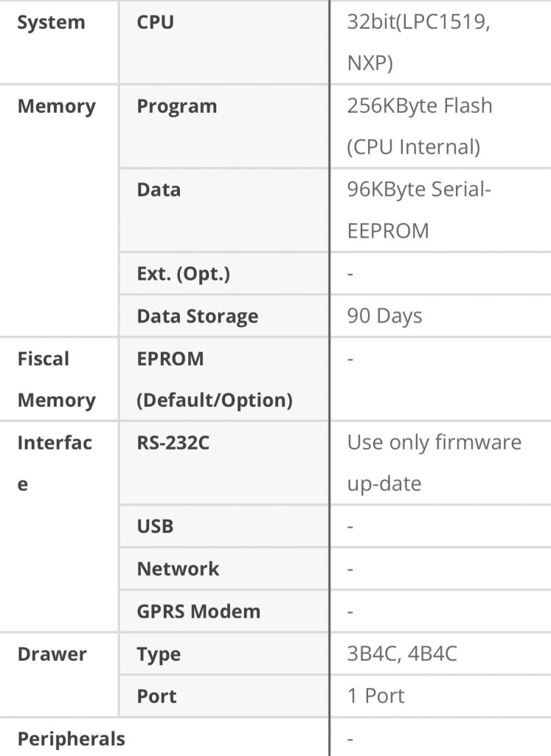
Task: Click the 96KByte Serial-EEPROM value
Action: click(419, 210)
